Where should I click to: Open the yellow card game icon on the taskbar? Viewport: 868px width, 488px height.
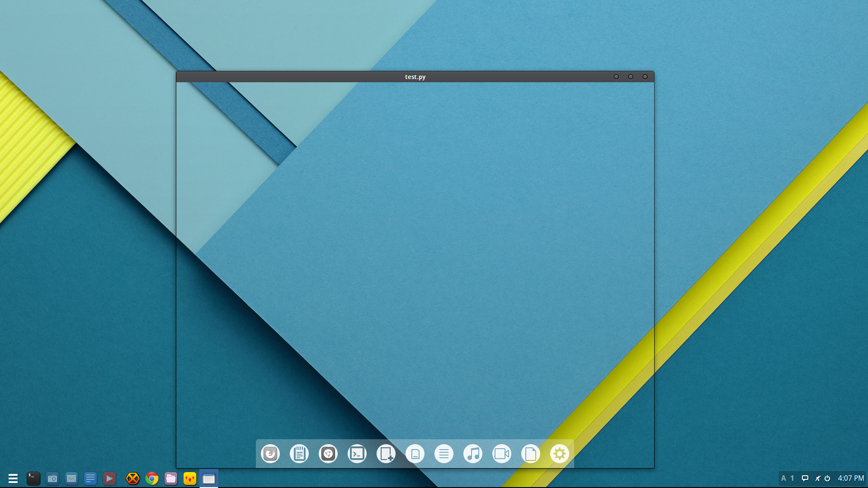[x=190, y=479]
